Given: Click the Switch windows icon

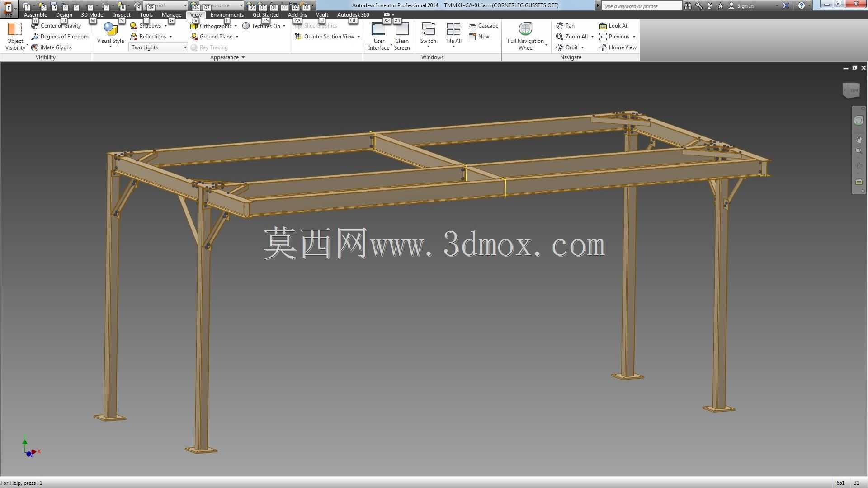Looking at the screenshot, I should [428, 29].
